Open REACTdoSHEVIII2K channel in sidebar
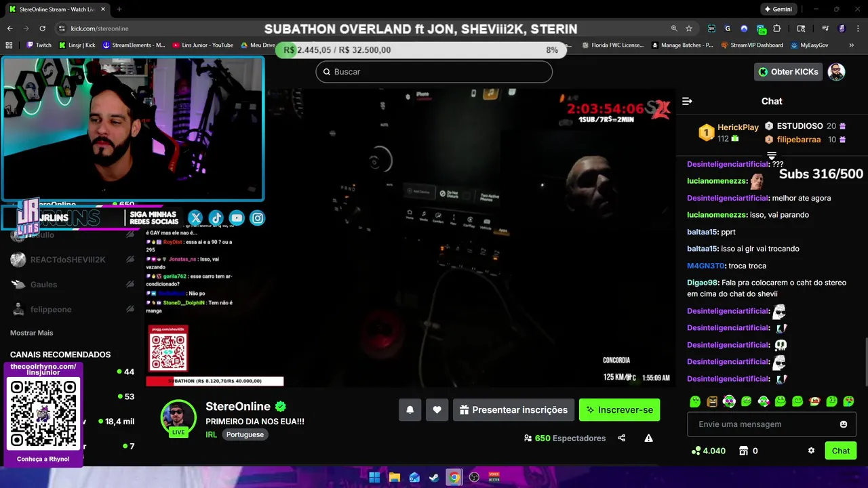Screen dimensions: 868x488 (72, 260)
